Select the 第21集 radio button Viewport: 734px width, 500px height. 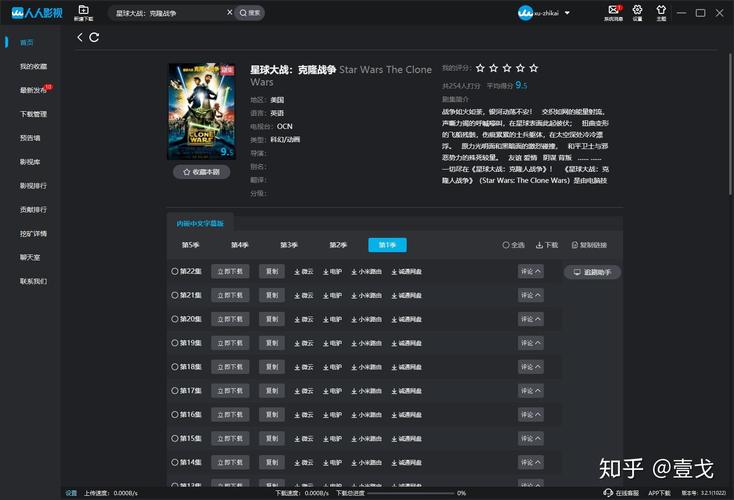click(x=175, y=295)
